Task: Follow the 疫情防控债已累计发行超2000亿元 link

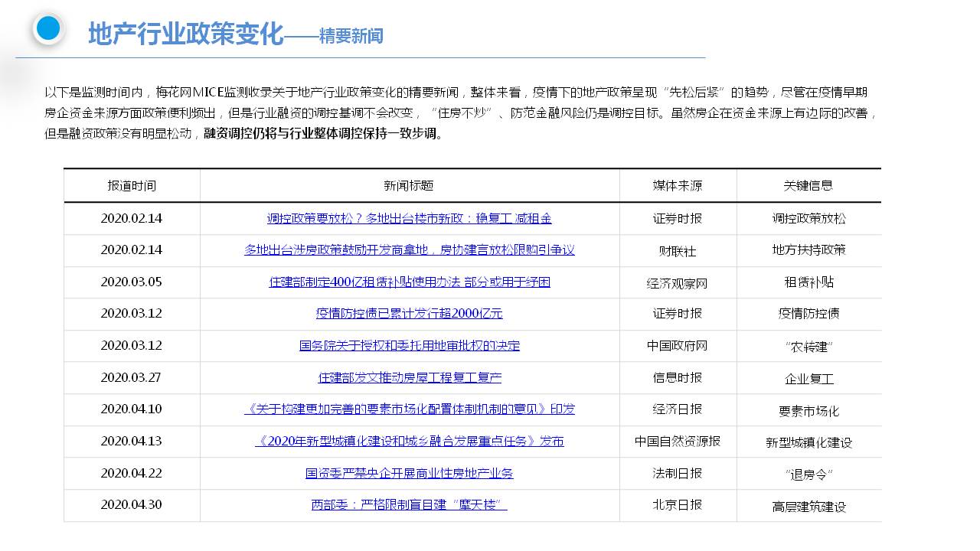Action: [409, 313]
